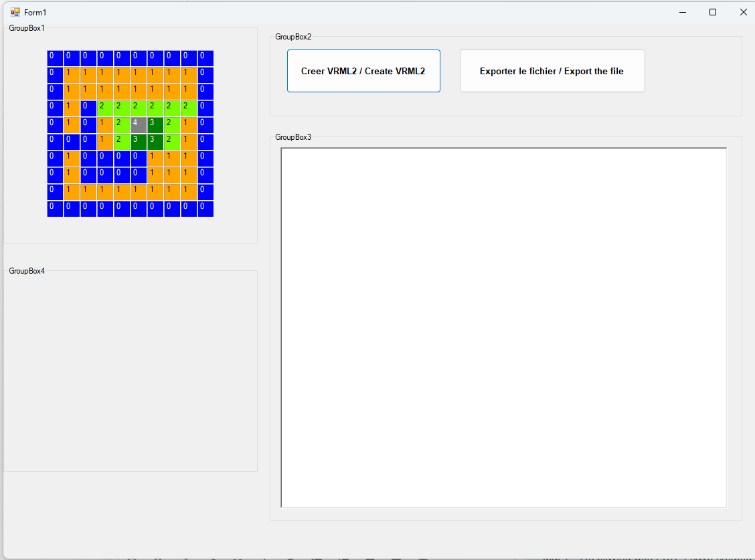Click the bottom-right corner blue 0 cell
Screen dimensions: 755x560
tap(205, 209)
